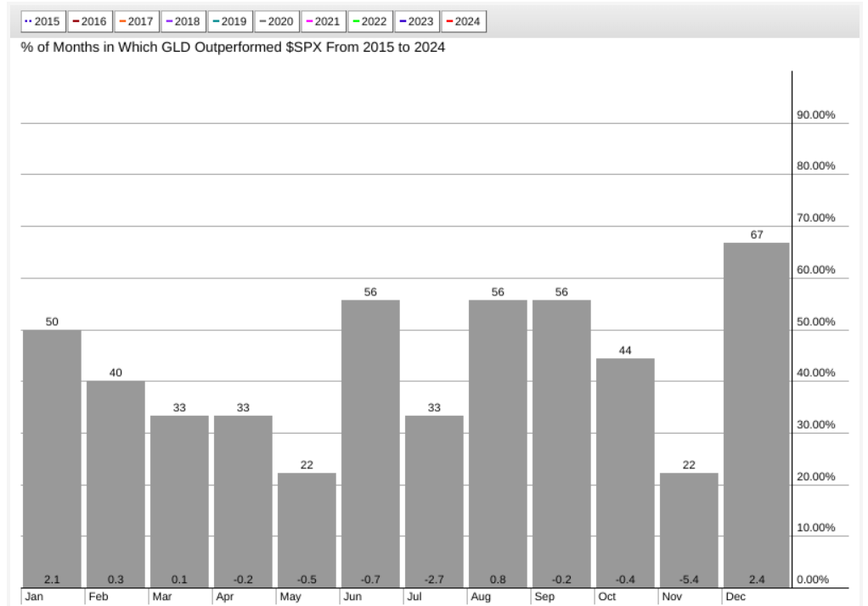Click the November bar in the chart
This screenshot has height=606, width=868.
(689, 530)
